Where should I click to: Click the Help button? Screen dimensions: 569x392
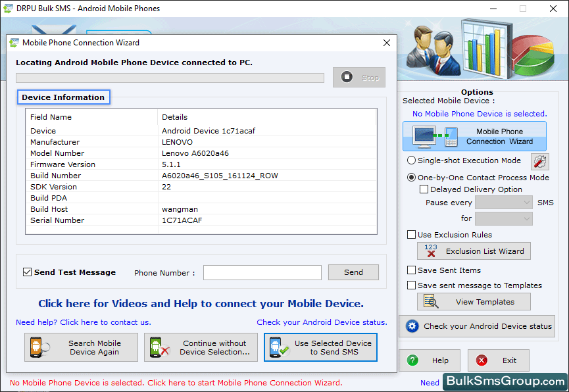[x=430, y=360]
